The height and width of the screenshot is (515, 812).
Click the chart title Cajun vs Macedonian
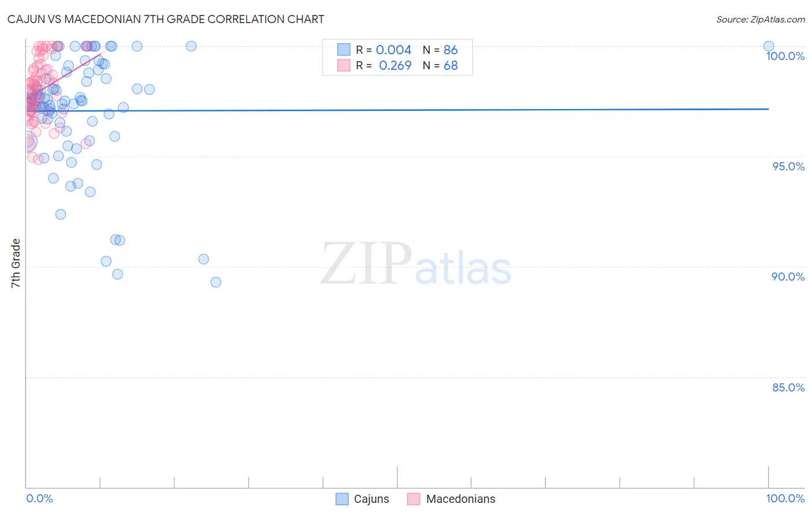166,19
